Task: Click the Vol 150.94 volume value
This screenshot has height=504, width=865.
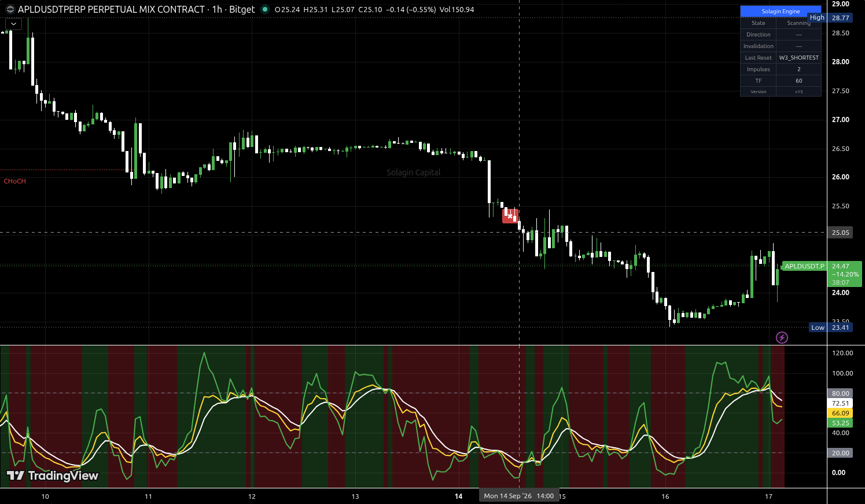Action: [x=457, y=9]
